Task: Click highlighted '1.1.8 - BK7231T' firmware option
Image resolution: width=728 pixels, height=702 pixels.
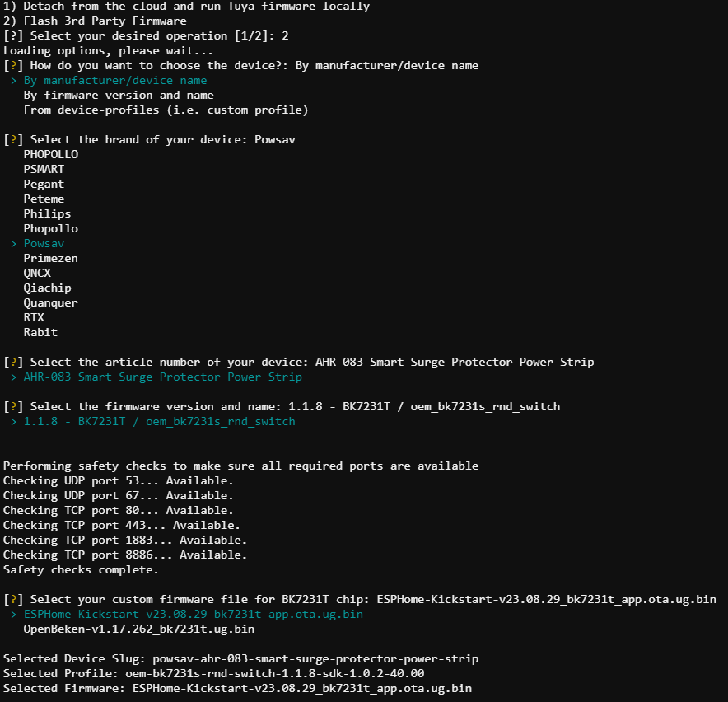Action: pyautogui.click(x=159, y=421)
